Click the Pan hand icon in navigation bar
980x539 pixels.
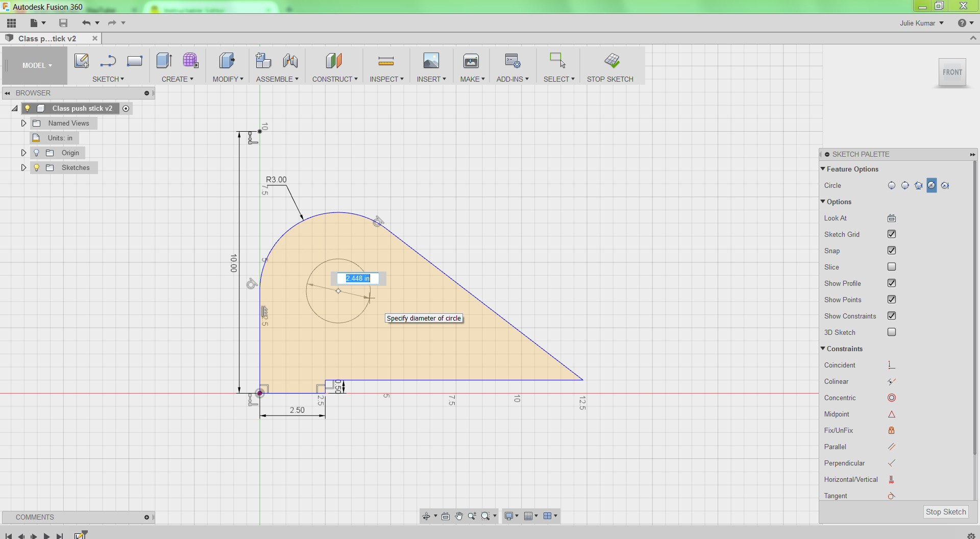pos(459,516)
